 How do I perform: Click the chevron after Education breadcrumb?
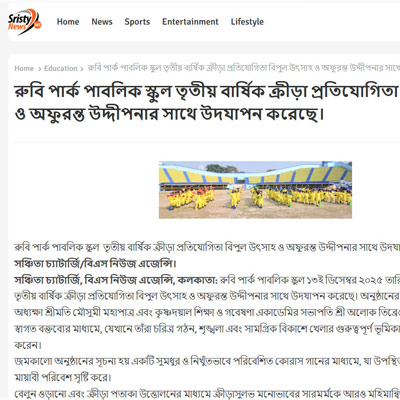[x=82, y=69]
